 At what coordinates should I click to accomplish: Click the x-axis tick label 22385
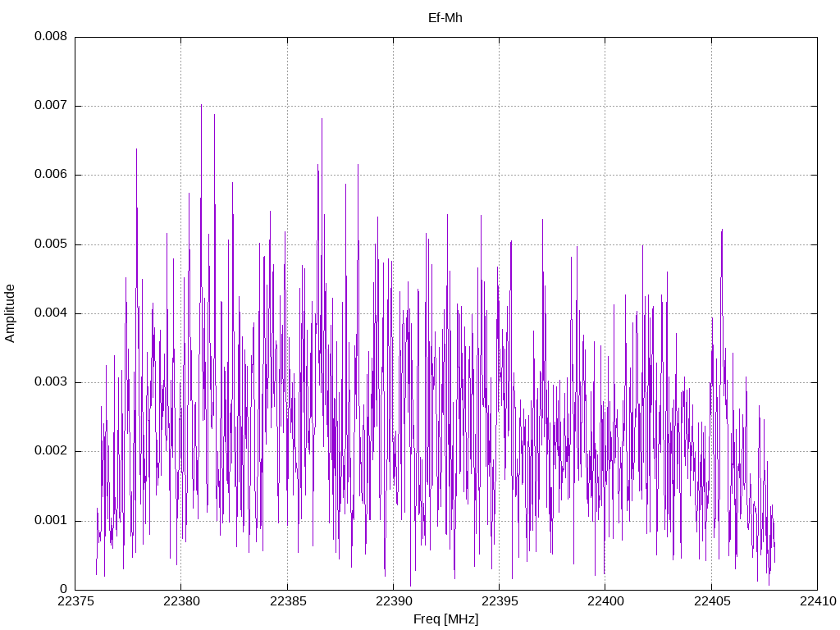click(288, 601)
